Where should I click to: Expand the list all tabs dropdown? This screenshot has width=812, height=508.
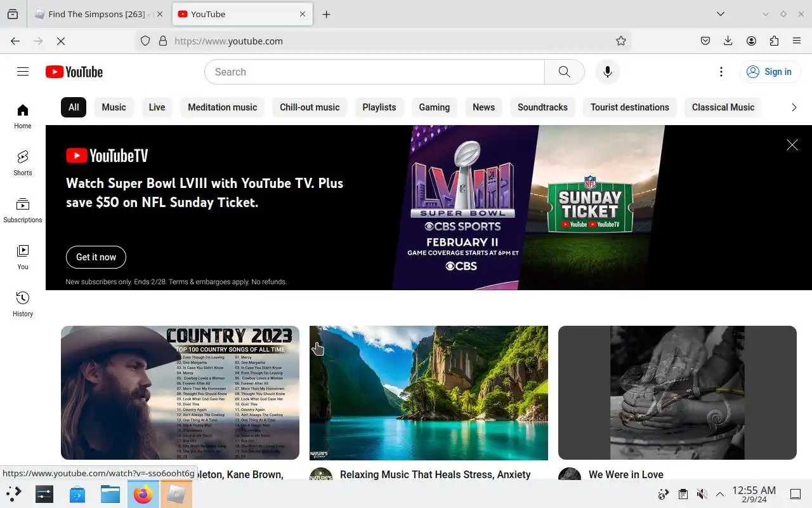(721, 14)
